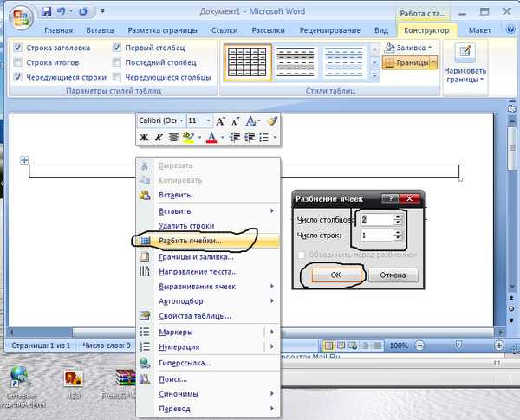Viewport: 520px width, 420px height.
Task: Enable Чередующиеся столбцы checkbox
Action: (117, 77)
